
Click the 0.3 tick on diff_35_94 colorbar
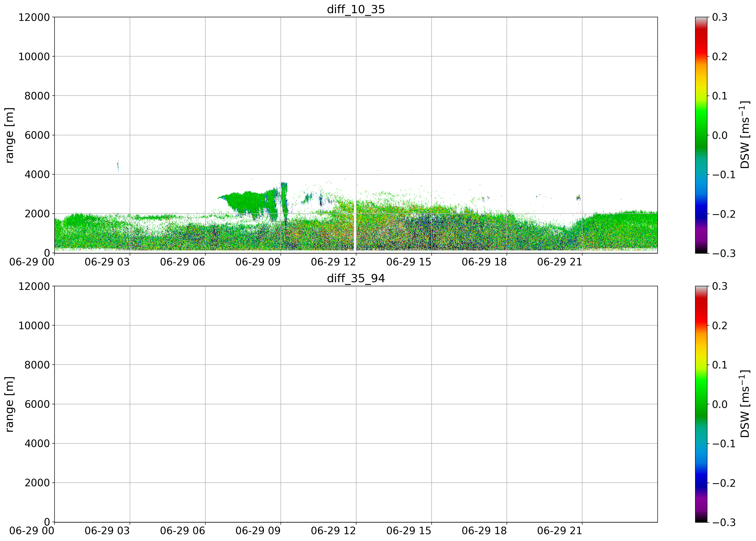click(720, 287)
